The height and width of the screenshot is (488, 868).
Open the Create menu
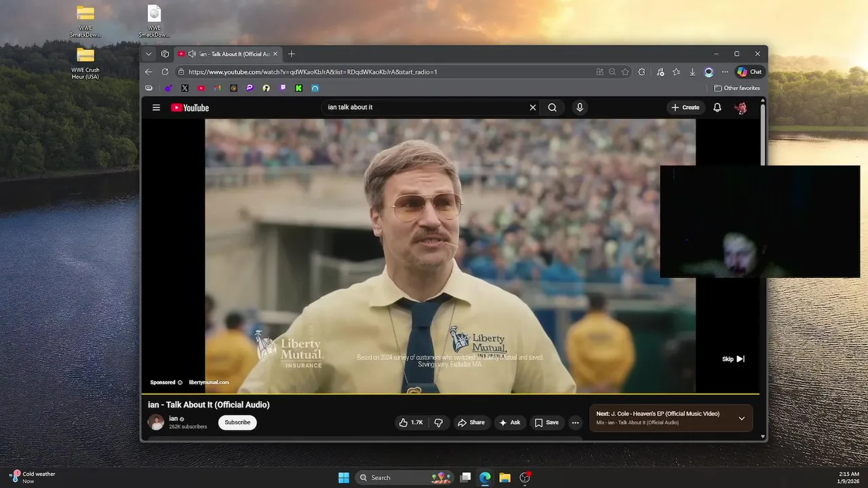click(x=685, y=107)
